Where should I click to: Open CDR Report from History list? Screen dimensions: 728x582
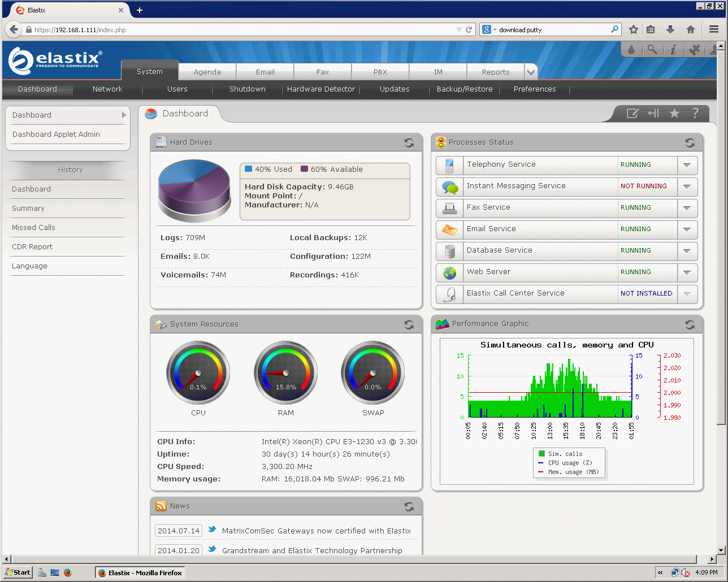(x=32, y=247)
